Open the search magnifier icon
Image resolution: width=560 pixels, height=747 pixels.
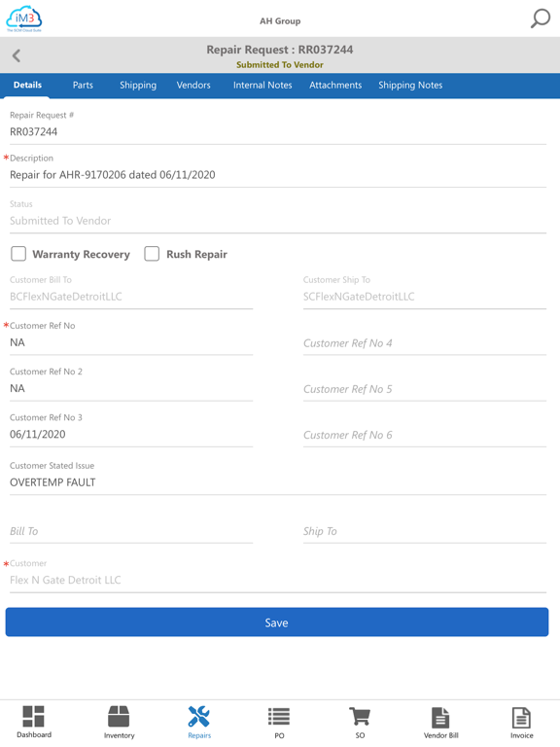(541, 18)
